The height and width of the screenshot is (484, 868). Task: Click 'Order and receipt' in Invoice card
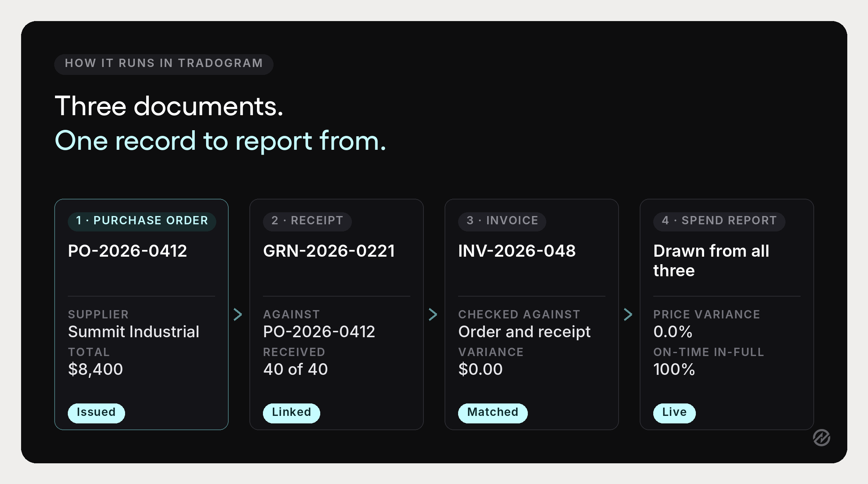point(524,332)
